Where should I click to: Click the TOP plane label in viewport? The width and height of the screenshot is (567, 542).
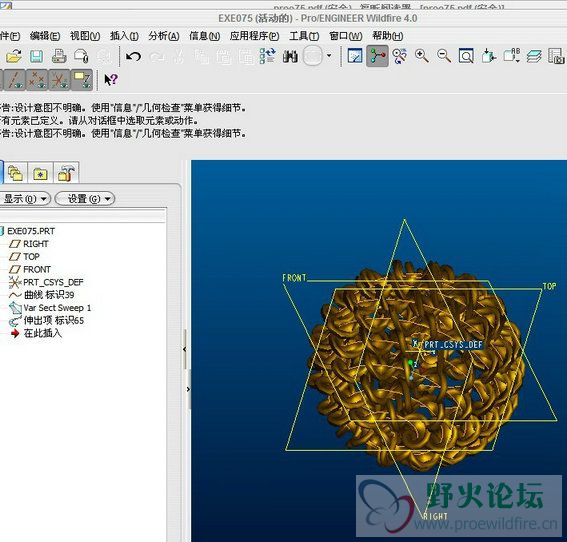click(x=550, y=286)
